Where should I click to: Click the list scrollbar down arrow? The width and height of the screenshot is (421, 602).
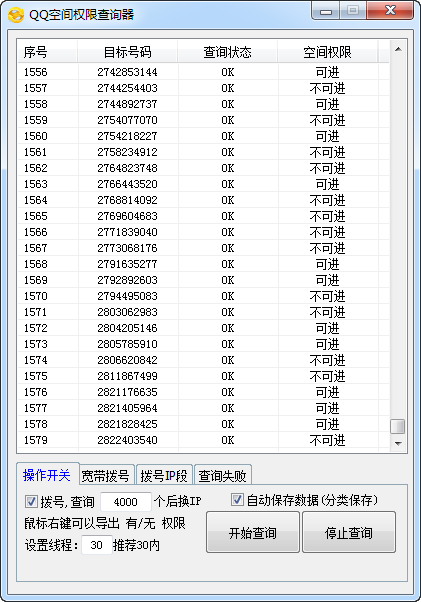(x=398, y=443)
